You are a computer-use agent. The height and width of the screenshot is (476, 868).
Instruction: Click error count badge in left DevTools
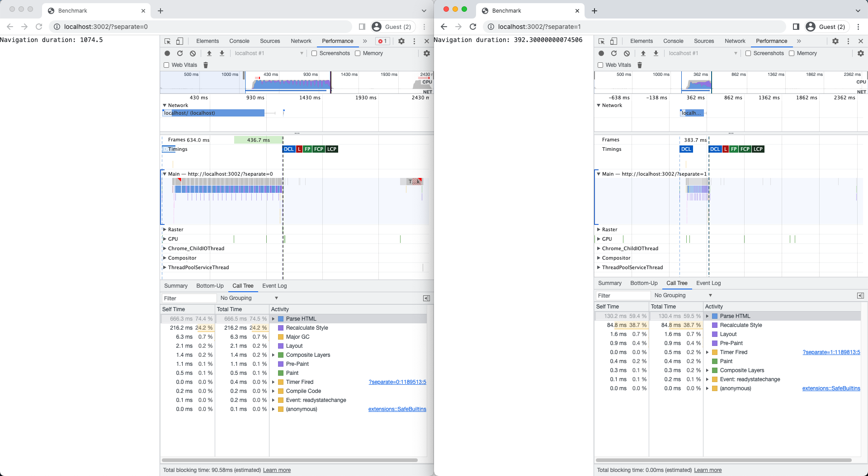click(382, 41)
